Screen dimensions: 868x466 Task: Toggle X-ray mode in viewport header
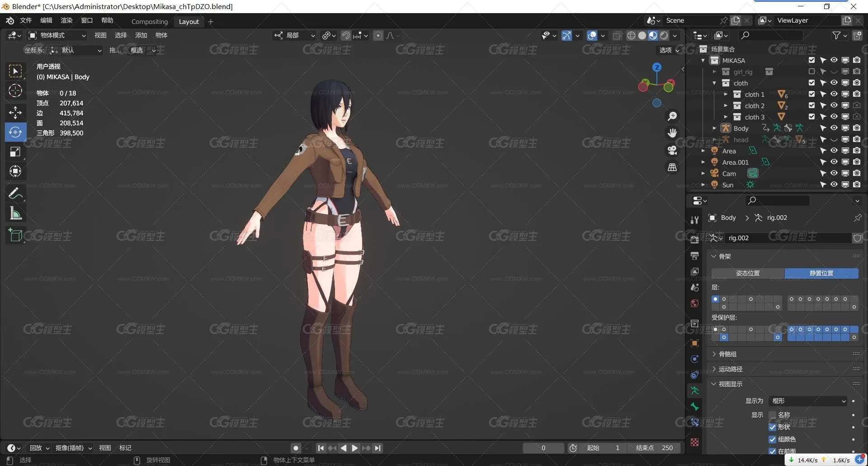point(617,35)
